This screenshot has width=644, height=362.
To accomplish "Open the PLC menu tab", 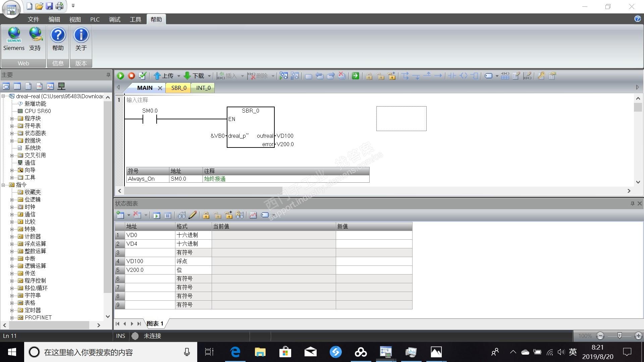I will click(95, 19).
